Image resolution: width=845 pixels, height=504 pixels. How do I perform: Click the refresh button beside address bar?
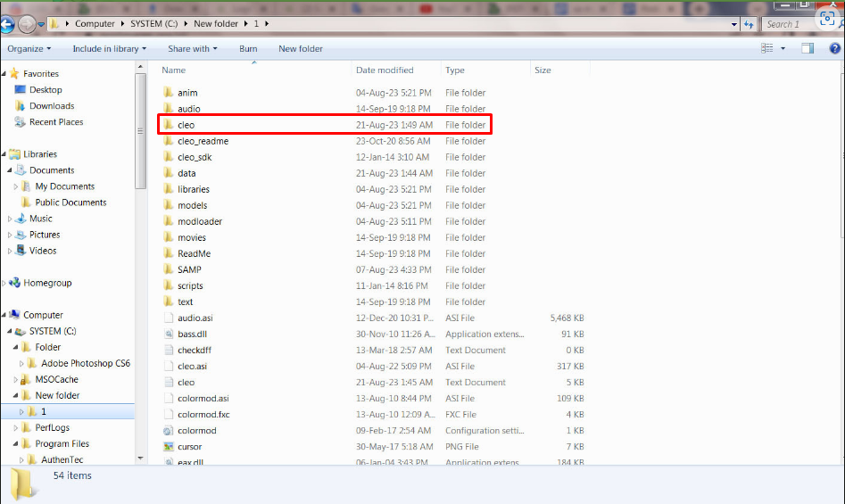tap(749, 24)
